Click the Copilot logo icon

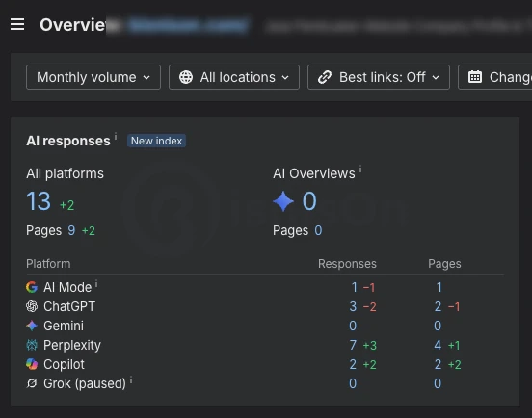coord(32,364)
